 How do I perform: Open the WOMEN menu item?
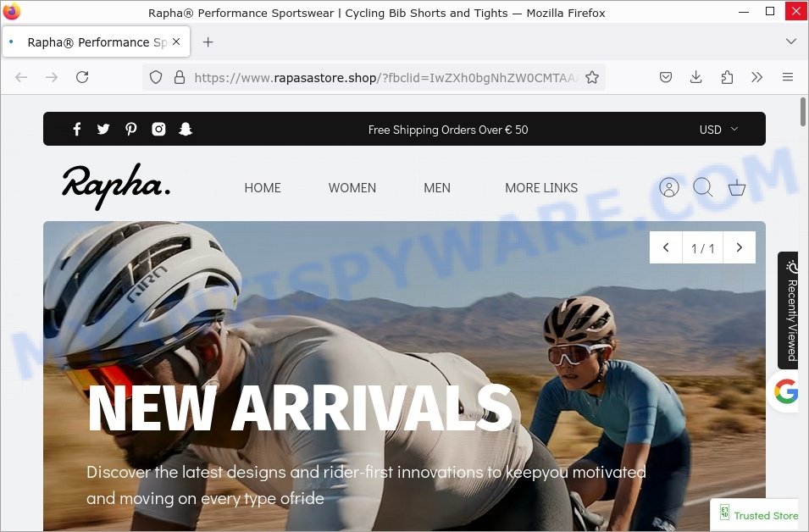click(x=352, y=188)
